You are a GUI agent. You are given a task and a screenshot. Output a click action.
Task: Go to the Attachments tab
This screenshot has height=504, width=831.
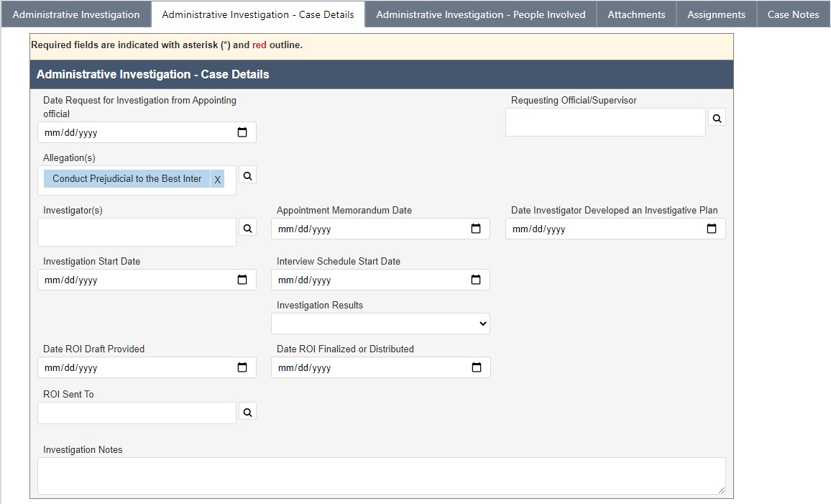pyautogui.click(x=636, y=14)
